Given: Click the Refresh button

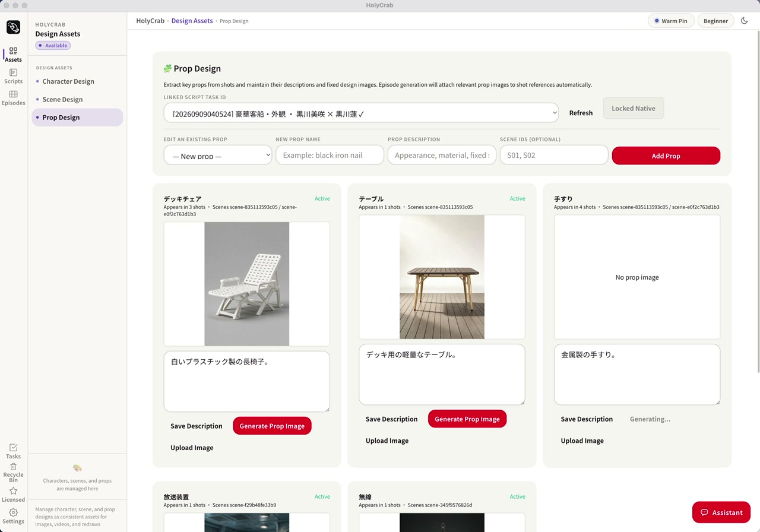Looking at the screenshot, I should point(581,113).
